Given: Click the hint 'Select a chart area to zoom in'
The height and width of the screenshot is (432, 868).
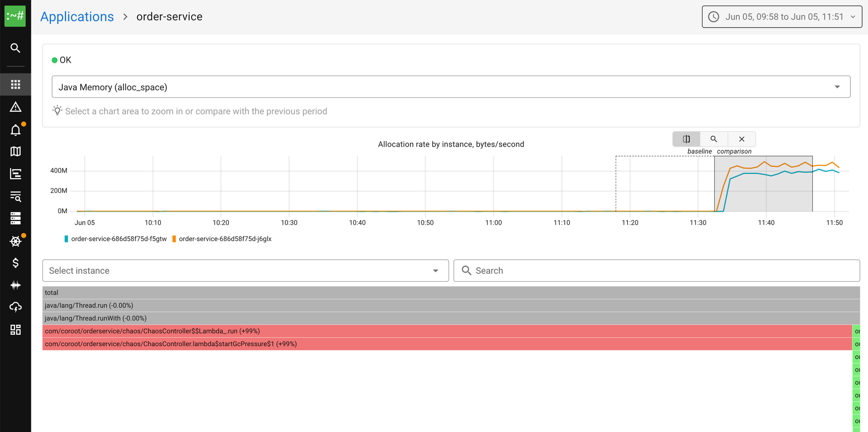Looking at the screenshot, I should pyautogui.click(x=196, y=111).
